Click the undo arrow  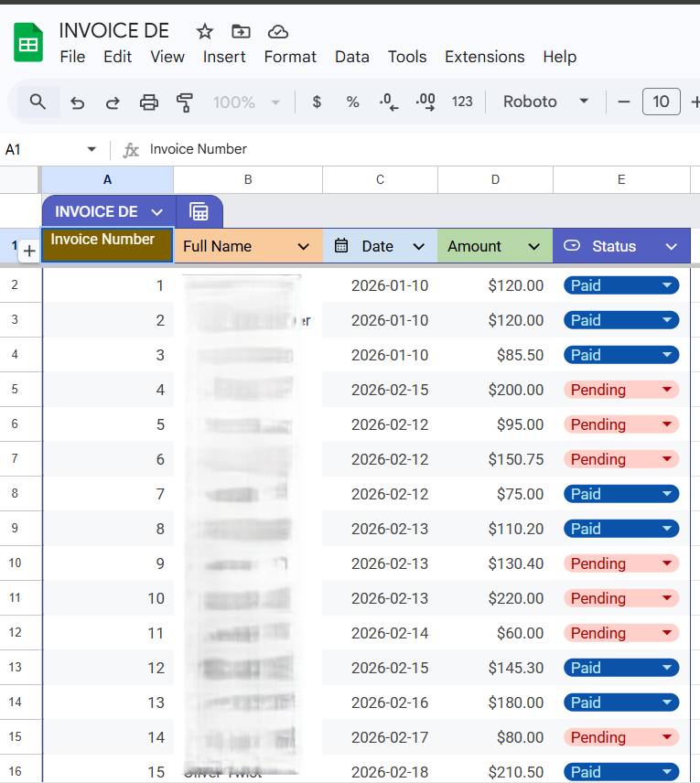77,102
